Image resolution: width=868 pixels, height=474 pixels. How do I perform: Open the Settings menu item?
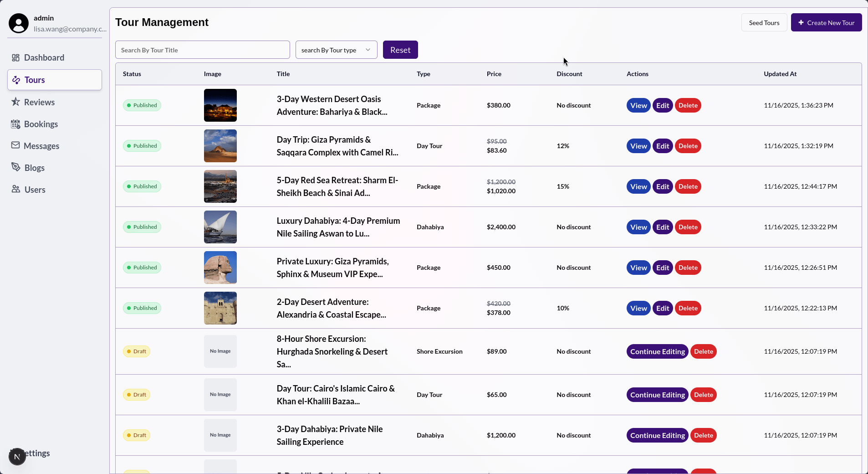39,453
